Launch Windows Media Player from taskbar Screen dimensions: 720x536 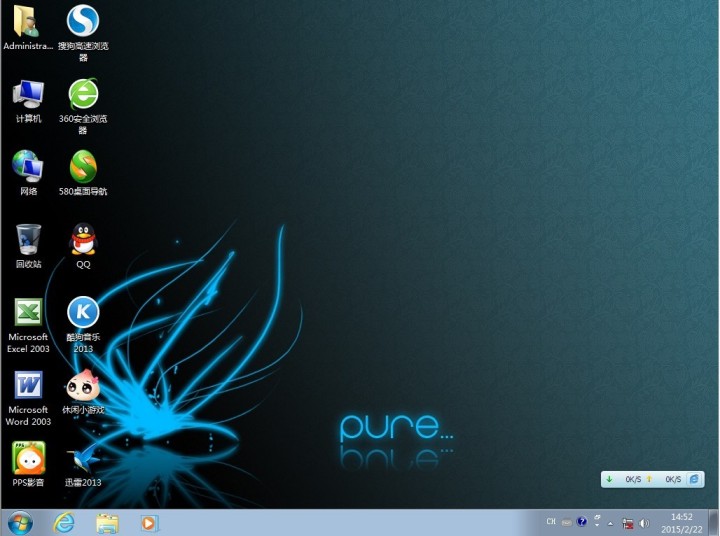coord(149,522)
